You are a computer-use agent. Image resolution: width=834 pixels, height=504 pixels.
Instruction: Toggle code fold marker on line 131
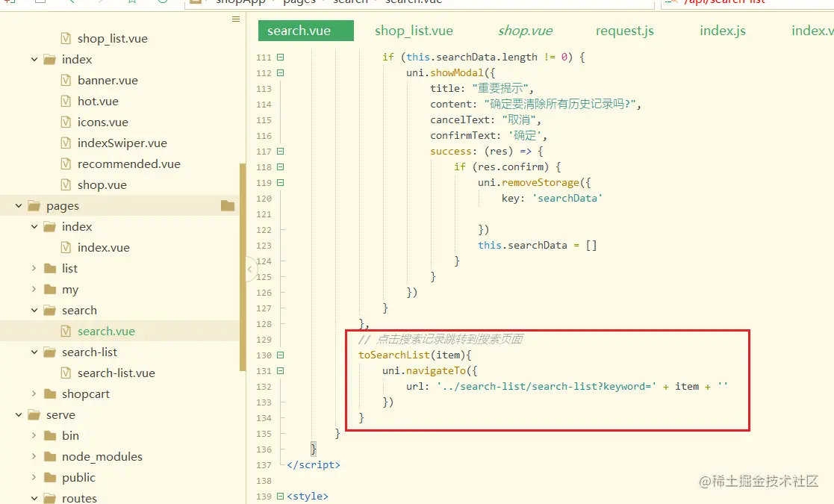tap(280, 370)
